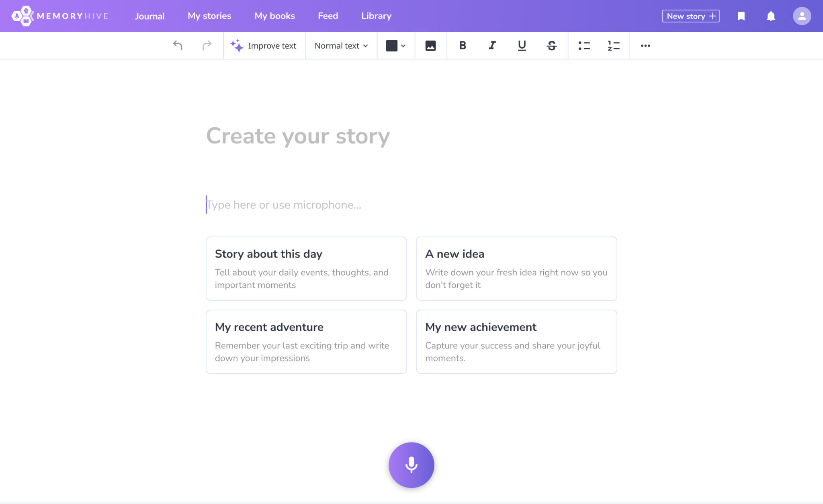Open saved bookmarks
823x504 pixels.
click(x=741, y=16)
